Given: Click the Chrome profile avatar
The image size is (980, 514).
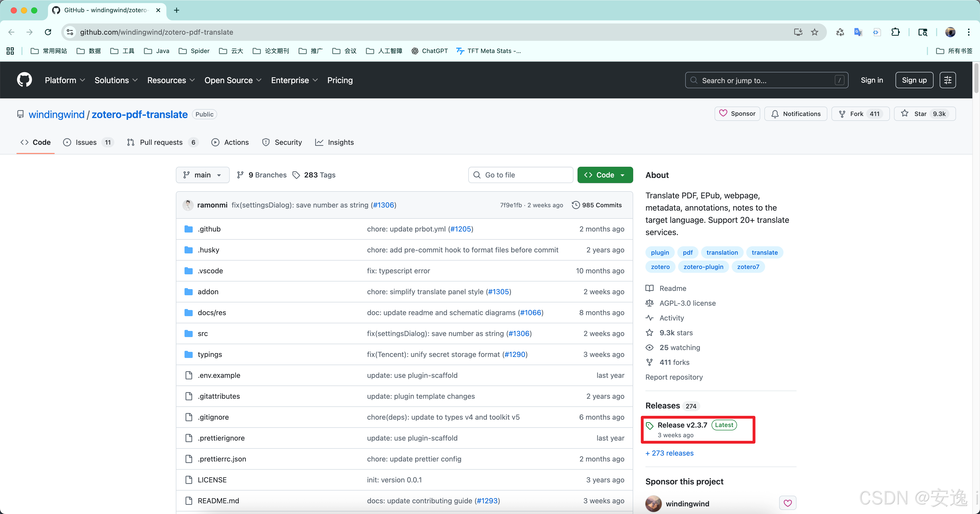Looking at the screenshot, I should pos(950,32).
